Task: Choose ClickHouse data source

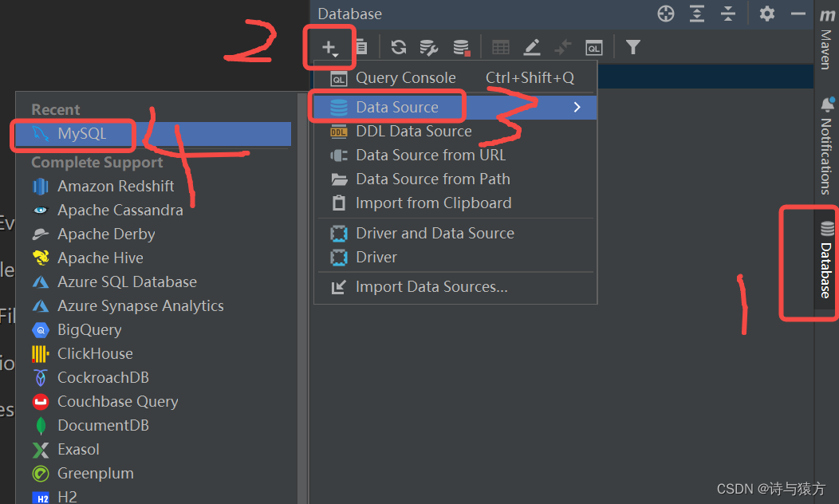Action: [x=154, y=353]
